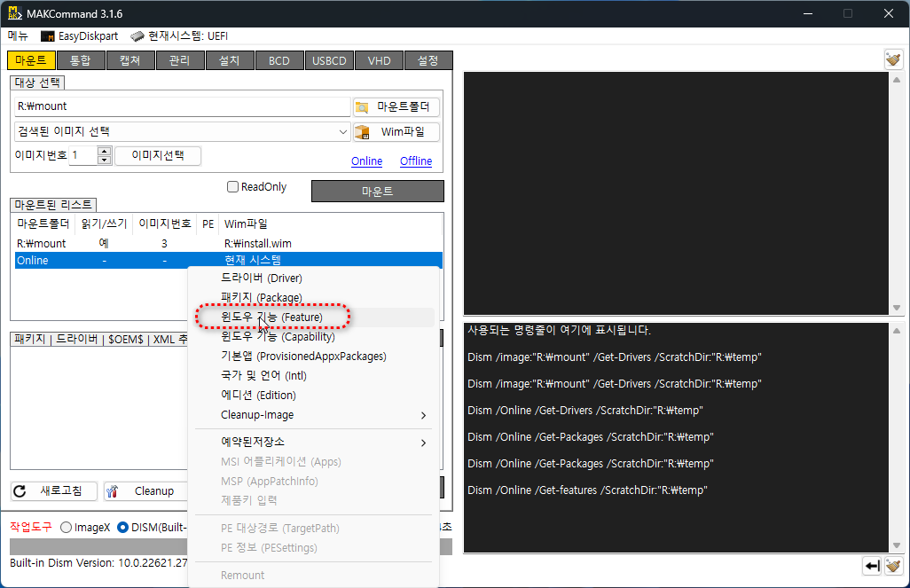Select the ImageX radio button

tap(67, 528)
